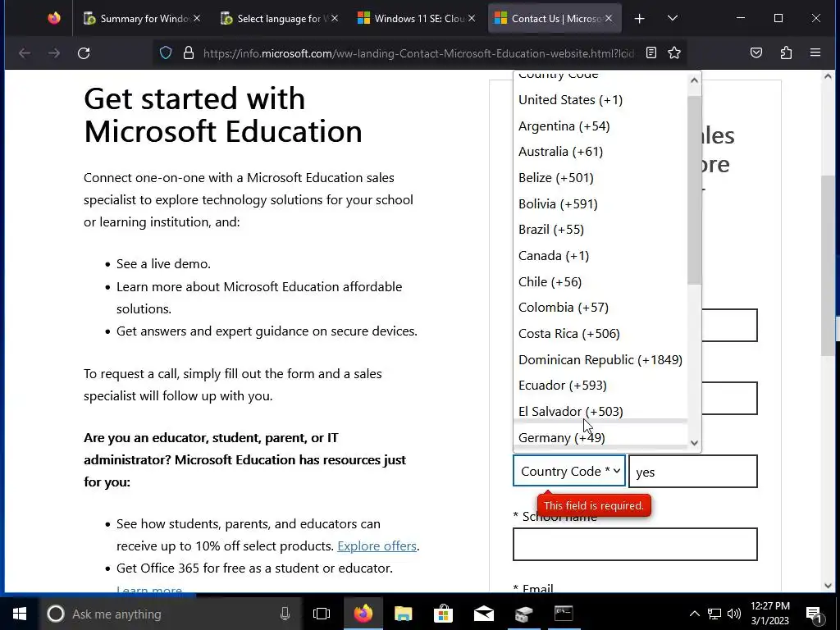Open the box app icon on taskbar
The width and height of the screenshot is (840, 630).
click(523, 614)
